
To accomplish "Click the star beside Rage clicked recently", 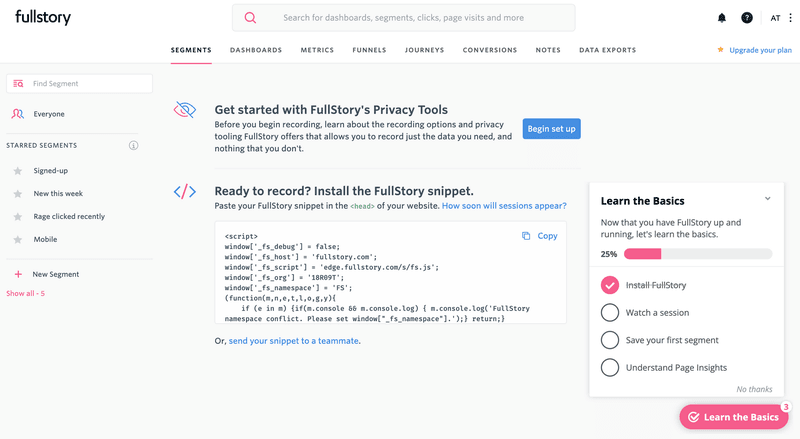I will [x=18, y=217].
